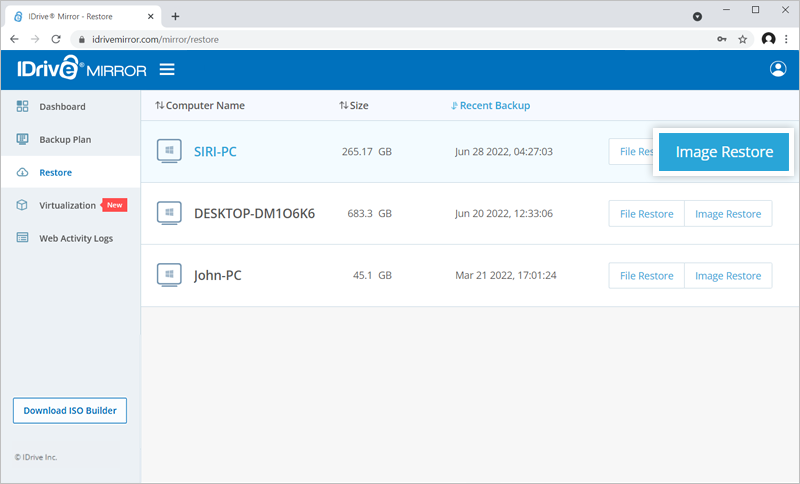The image size is (800, 484).
Task: Click the Virtualization cube icon
Action: click(x=22, y=205)
